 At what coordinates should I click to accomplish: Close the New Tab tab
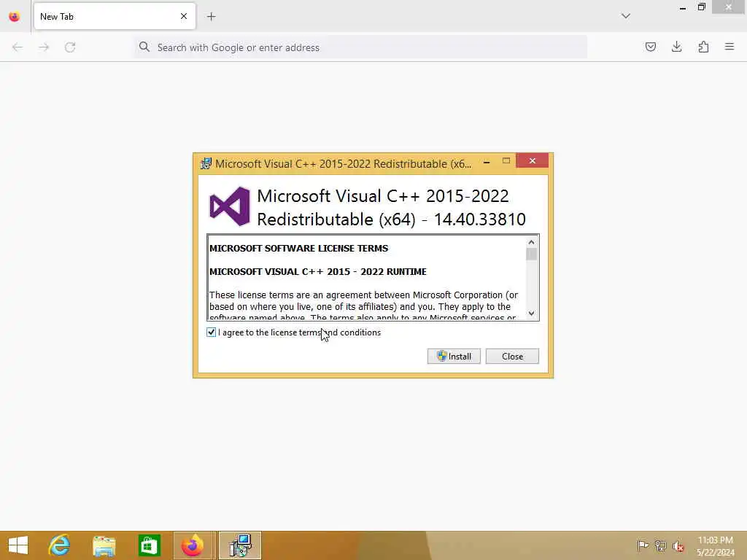[183, 16]
